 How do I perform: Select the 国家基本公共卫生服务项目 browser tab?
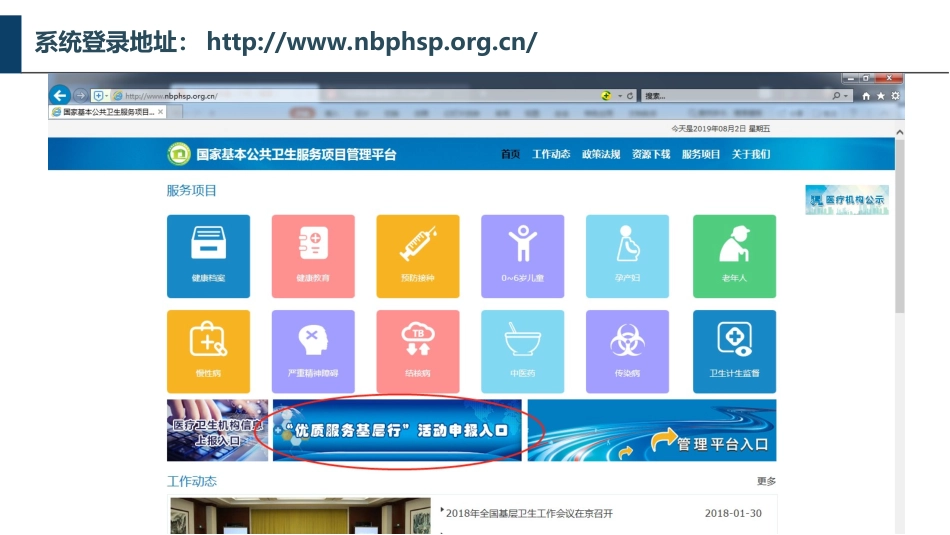tap(107, 112)
